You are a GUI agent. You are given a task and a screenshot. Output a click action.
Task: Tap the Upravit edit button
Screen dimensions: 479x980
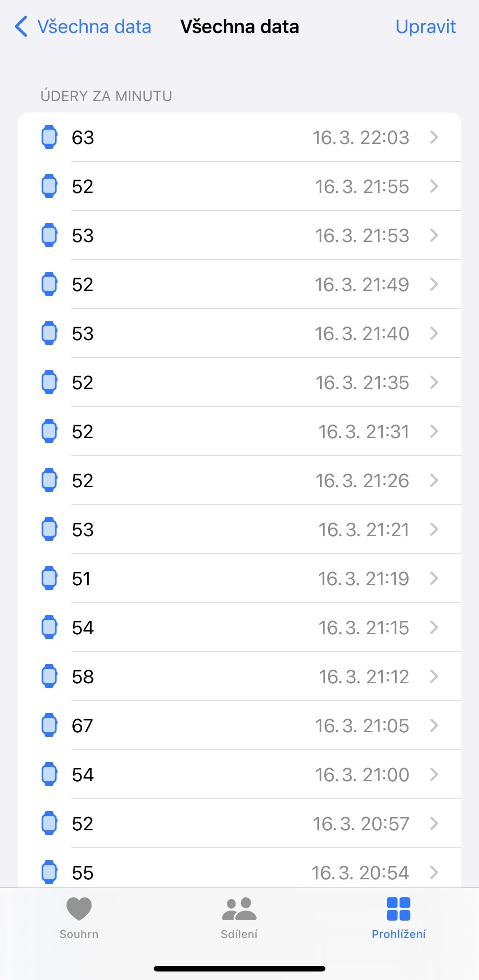coord(425,26)
